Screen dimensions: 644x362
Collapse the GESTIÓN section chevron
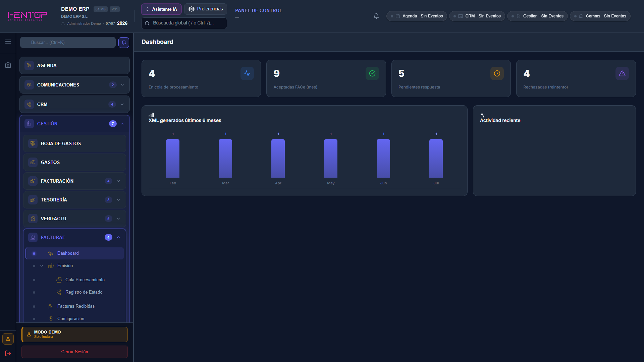point(122,124)
